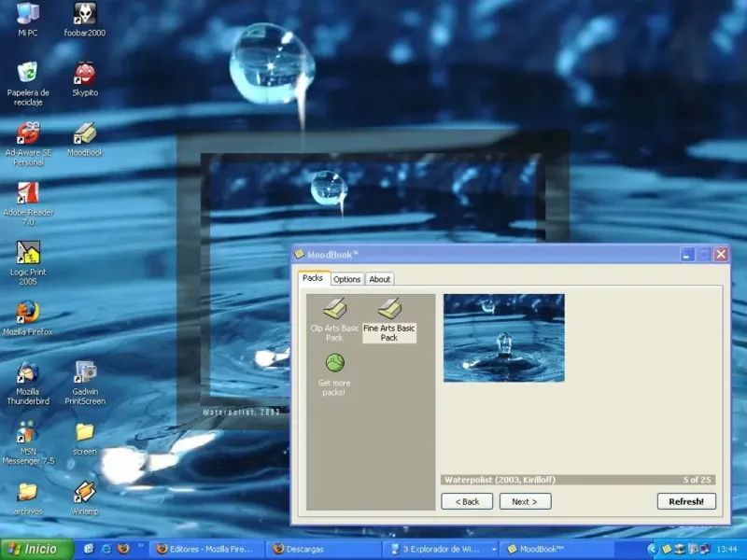Screen dimensions: 747x560
Task: Select the Mozilla Thunderbird desktop icon
Action: tap(28, 383)
